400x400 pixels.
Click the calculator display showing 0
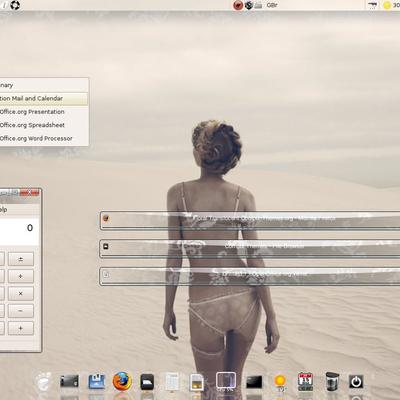[x=19, y=232]
